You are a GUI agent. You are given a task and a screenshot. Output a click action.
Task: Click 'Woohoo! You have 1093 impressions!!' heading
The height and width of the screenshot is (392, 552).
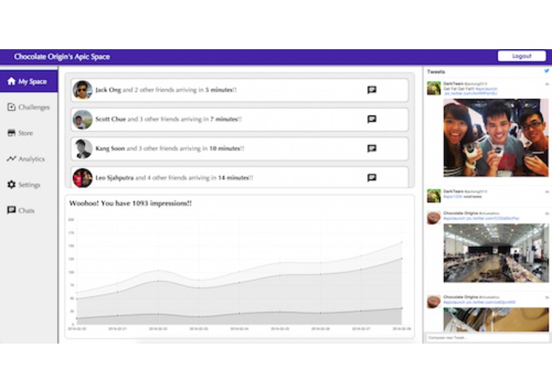pyautogui.click(x=130, y=203)
